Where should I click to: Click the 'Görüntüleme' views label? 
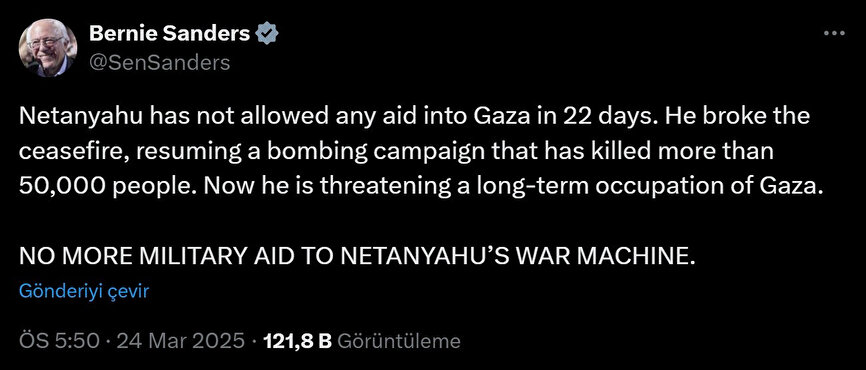398,341
